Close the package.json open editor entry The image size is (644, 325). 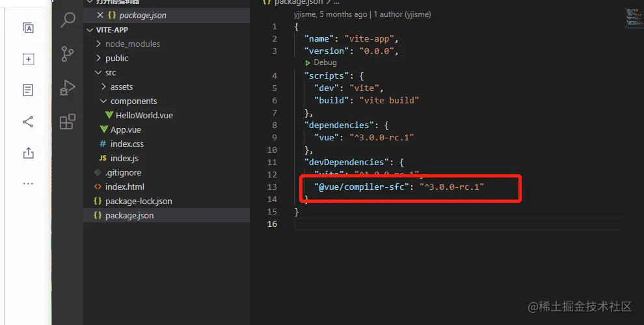coord(100,15)
